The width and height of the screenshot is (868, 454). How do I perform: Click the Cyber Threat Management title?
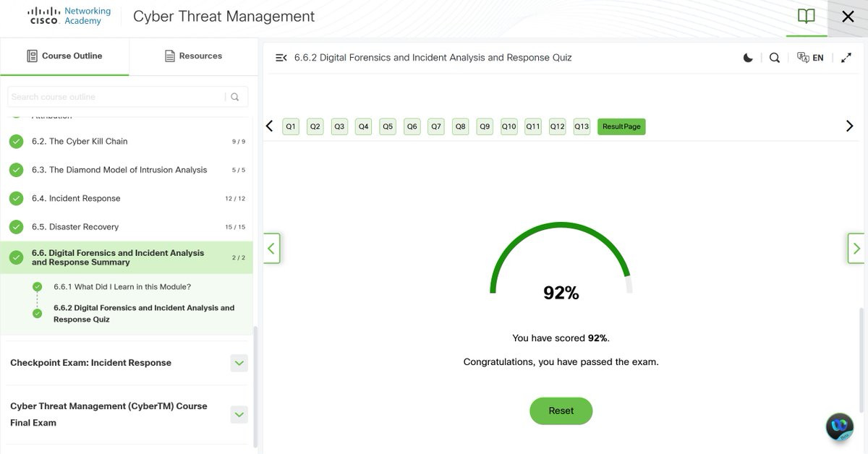[x=224, y=16]
